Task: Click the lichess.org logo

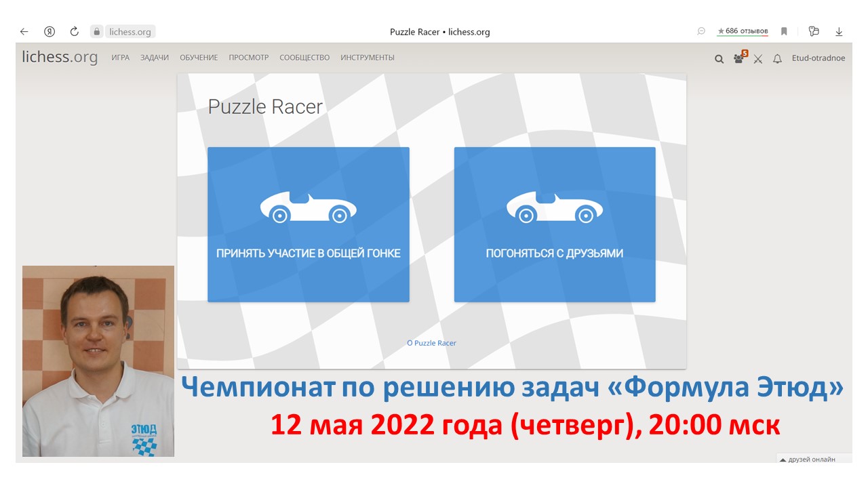Action: [60, 58]
